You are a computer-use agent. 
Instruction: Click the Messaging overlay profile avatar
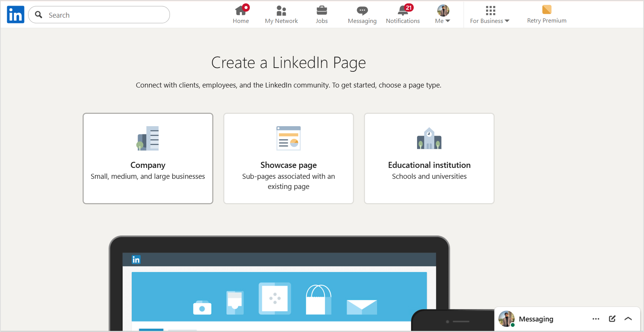[506, 319]
